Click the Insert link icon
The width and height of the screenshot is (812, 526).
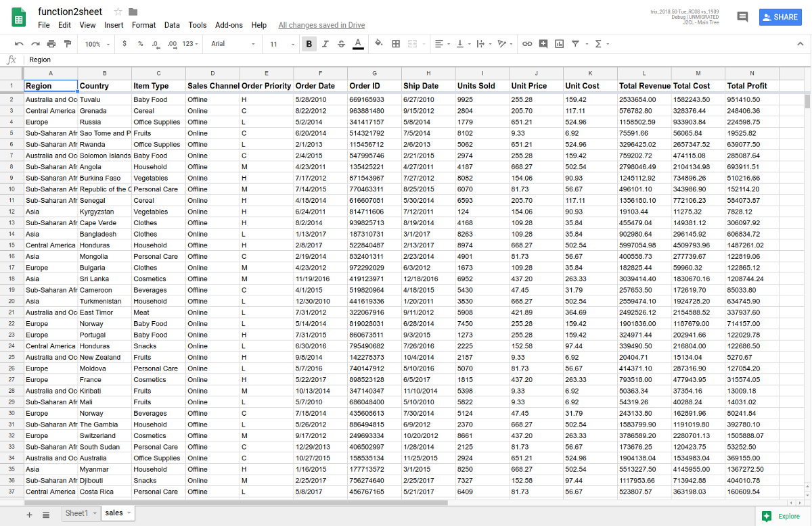tap(527, 44)
